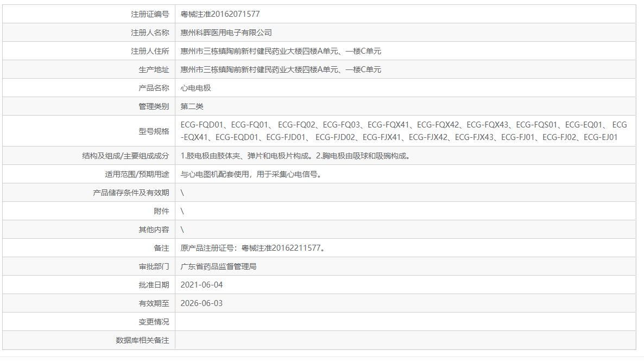Click the 结构及组成/主要组成成分 label
Image resolution: width=644 pixels, height=363 pixels.
pyautogui.click(x=125, y=156)
